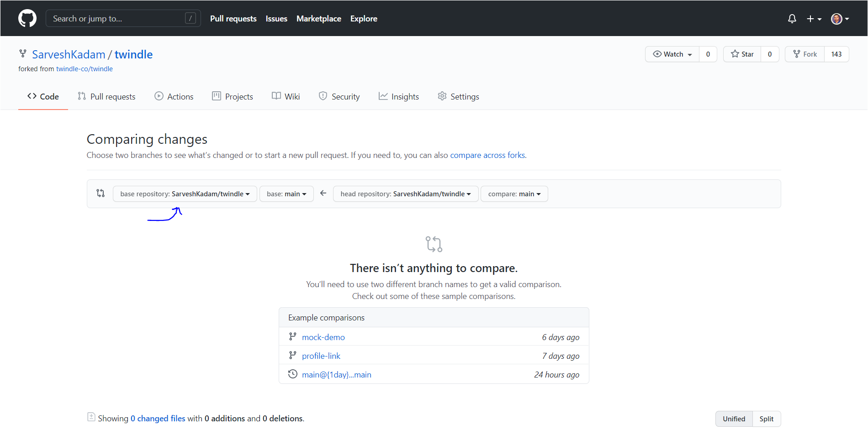
Task: Open the compare: main branch dropdown
Action: pyautogui.click(x=514, y=194)
